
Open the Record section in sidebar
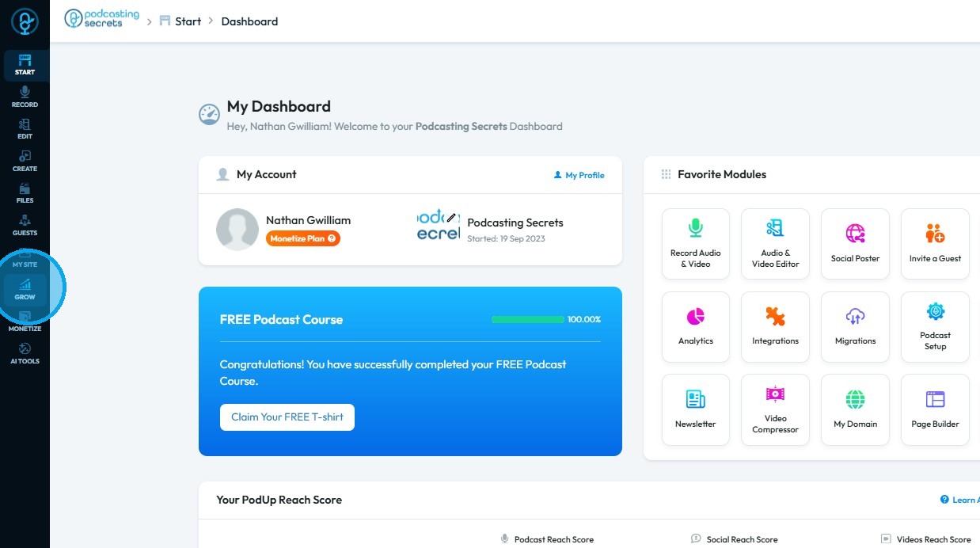click(x=25, y=97)
